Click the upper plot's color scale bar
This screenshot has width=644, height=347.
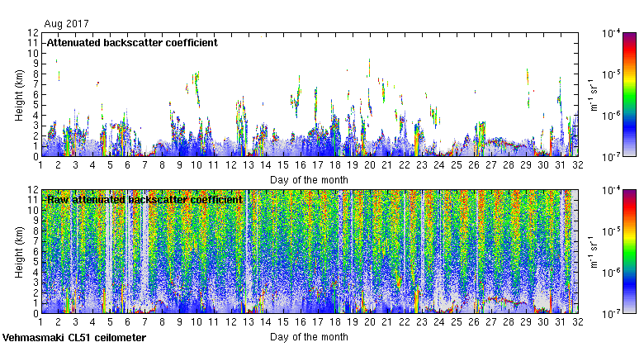point(629,94)
